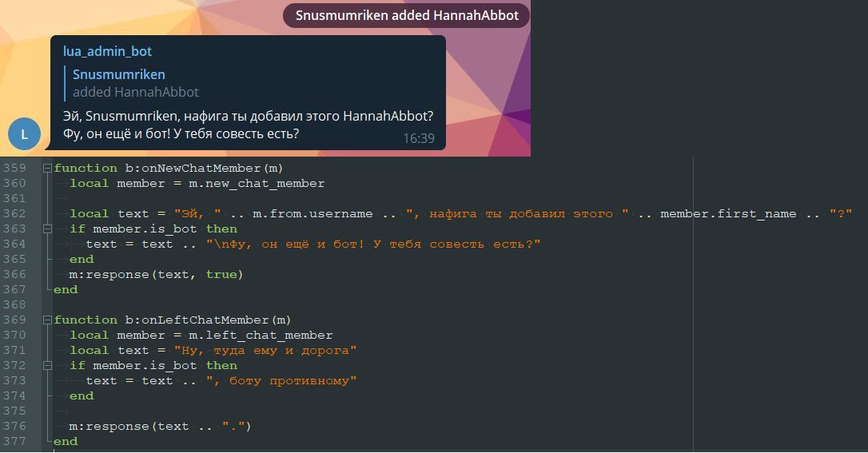Click line number 373 in the gutter

click(x=14, y=380)
